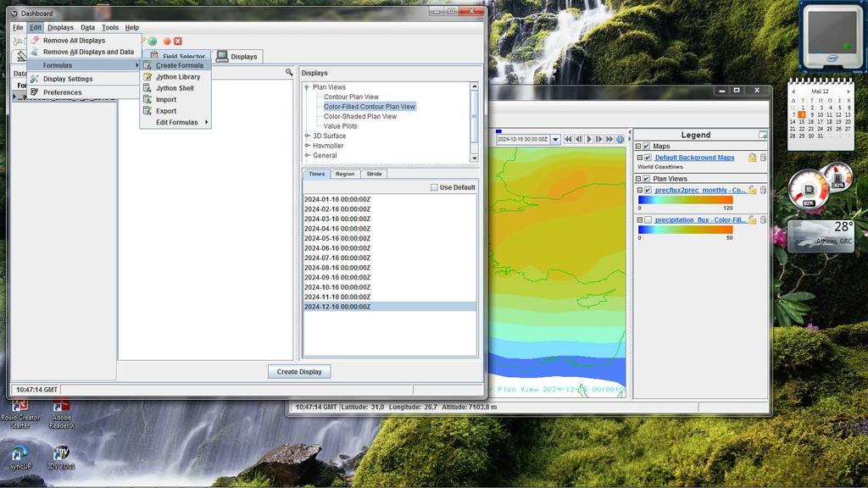Select Import from Formulas submenu
Screen dimensions: 868x488
pyautogui.click(x=175, y=100)
